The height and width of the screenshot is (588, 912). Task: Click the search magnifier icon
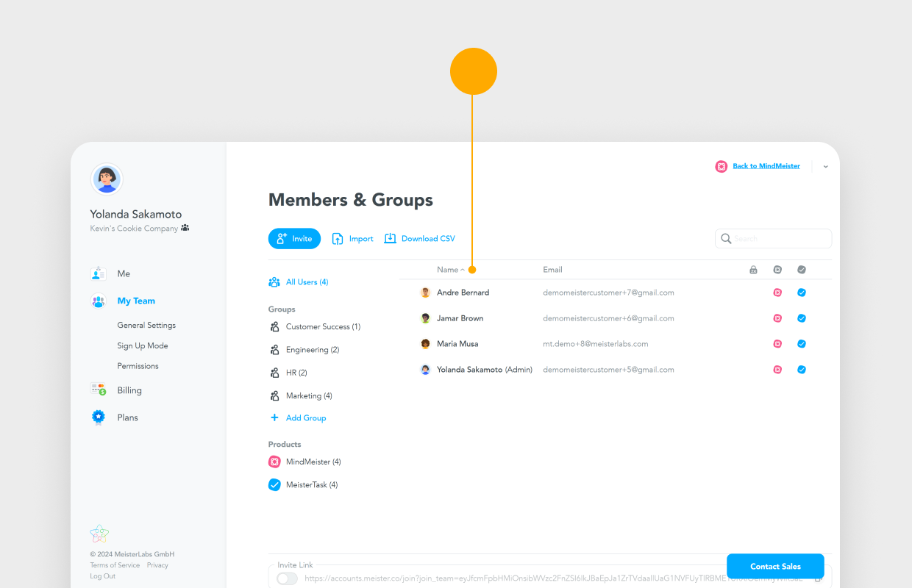point(726,239)
